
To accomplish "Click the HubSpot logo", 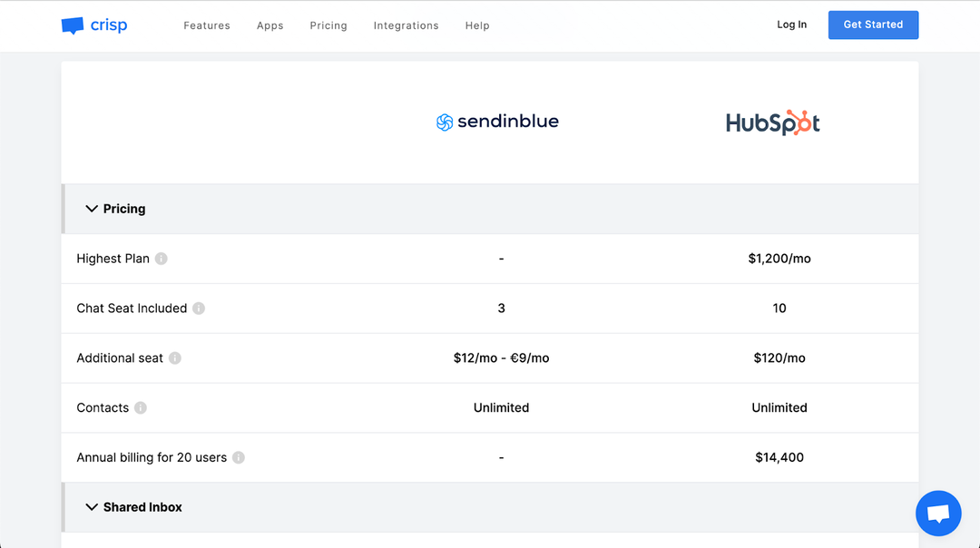I will [x=772, y=122].
